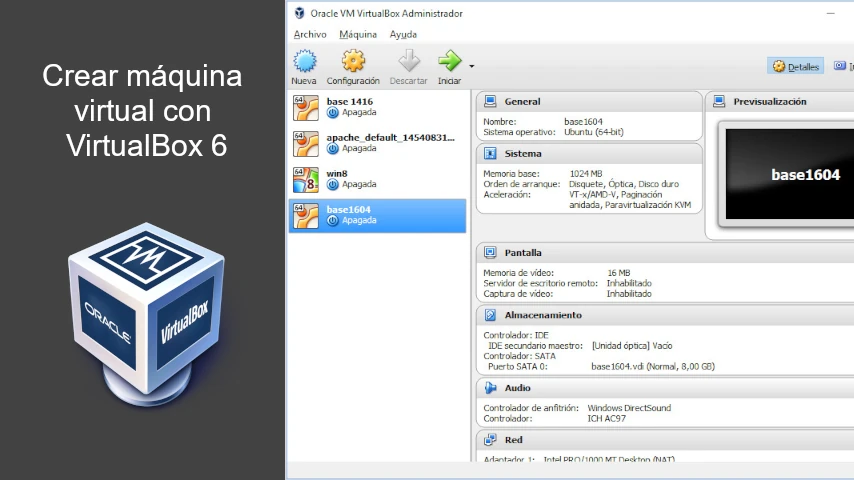Click the Detalles button

click(x=796, y=66)
